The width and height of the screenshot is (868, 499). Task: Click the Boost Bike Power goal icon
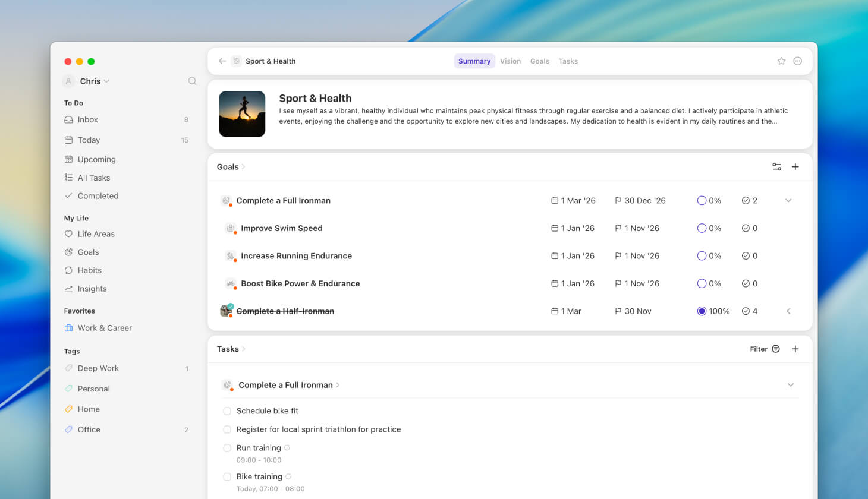231,283
